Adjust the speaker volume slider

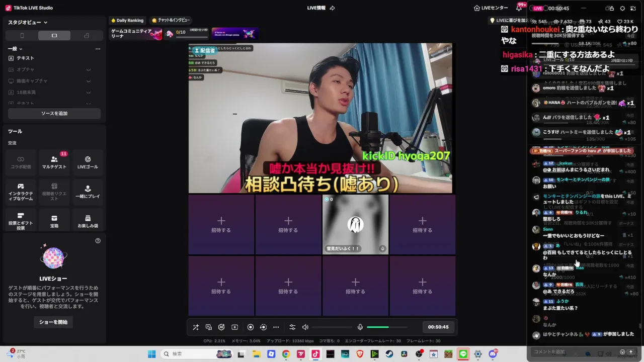coord(332,327)
